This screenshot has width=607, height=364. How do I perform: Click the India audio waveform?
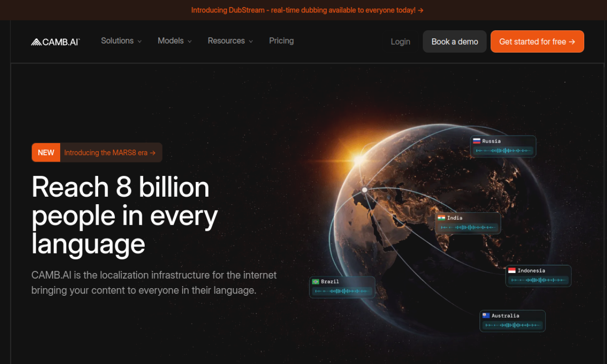468,227
